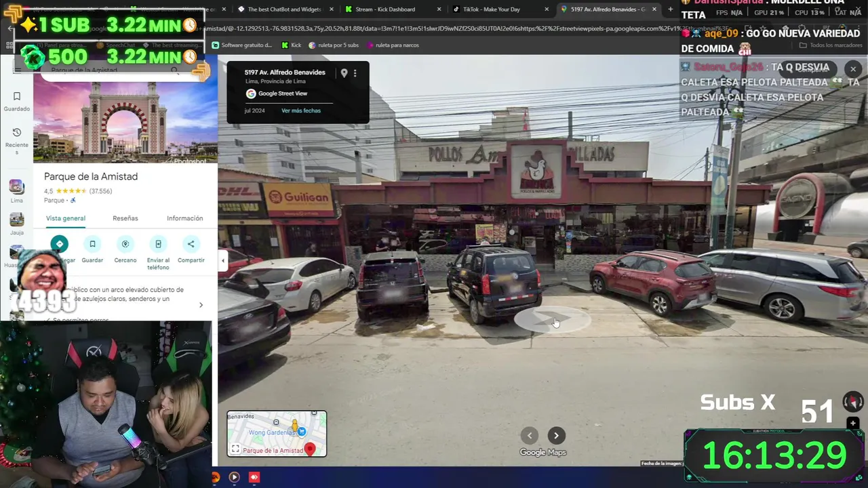Collapse the side panel arrow
The height and width of the screenshot is (488, 868).
pyautogui.click(x=222, y=260)
